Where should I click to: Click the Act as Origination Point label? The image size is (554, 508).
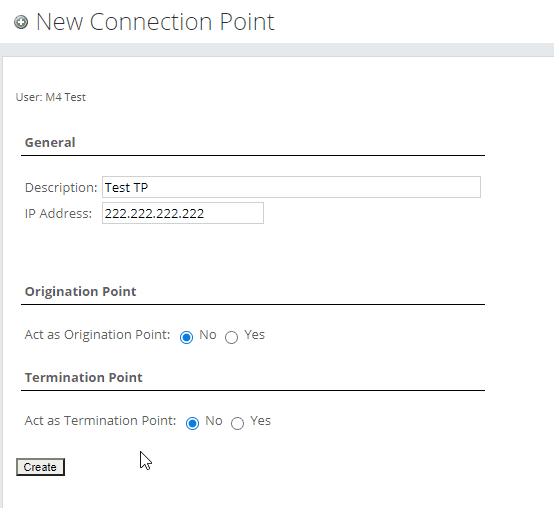coord(98,335)
